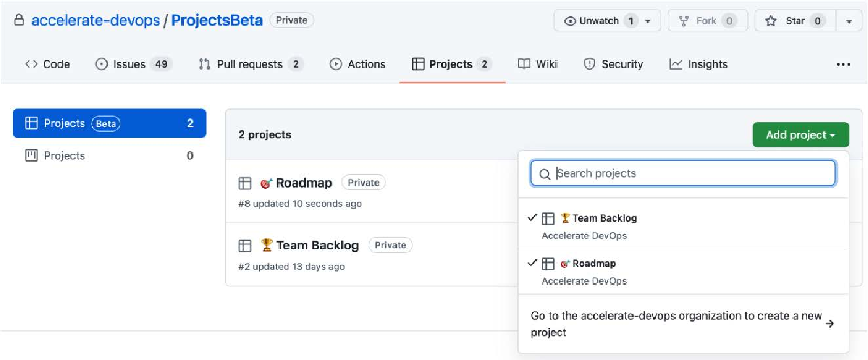The width and height of the screenshot is (868, 360).
Task: Open the Roadmap project in the project list
Action: pos(304,182)
